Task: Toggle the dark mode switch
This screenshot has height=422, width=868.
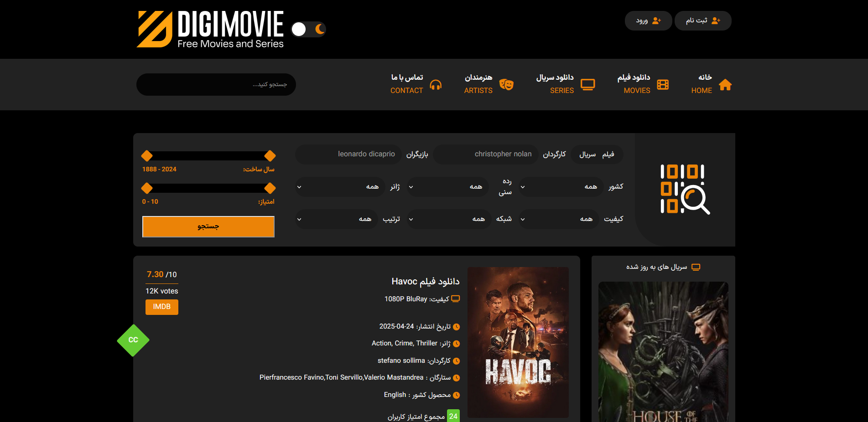Action: tap(308, 29)
